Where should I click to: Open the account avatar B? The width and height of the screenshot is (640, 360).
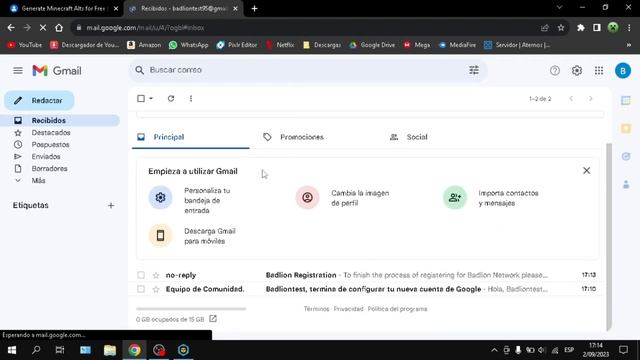tap(622, 71)
